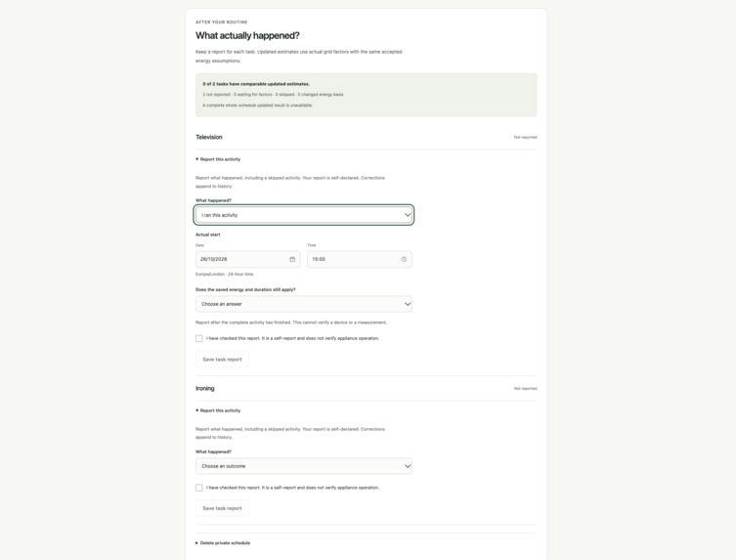This screenshot has width=736, height=560.
Task: Click 'A complete whole-schedule updated result is unavailable' text
Action: pyautogui.click(x=257, y=106)
